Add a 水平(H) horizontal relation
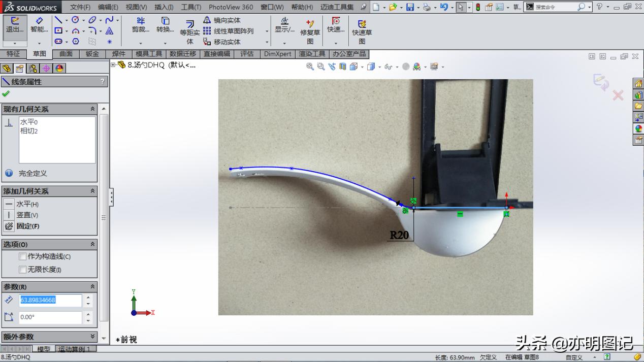The image size is (644, 362). (25, 204)
